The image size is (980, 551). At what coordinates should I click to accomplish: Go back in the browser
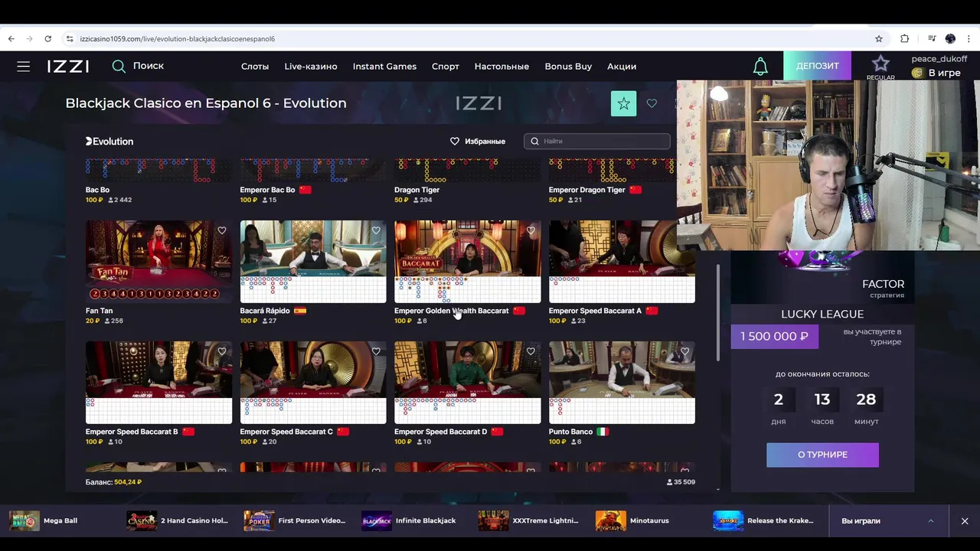[x=11, y=39]
